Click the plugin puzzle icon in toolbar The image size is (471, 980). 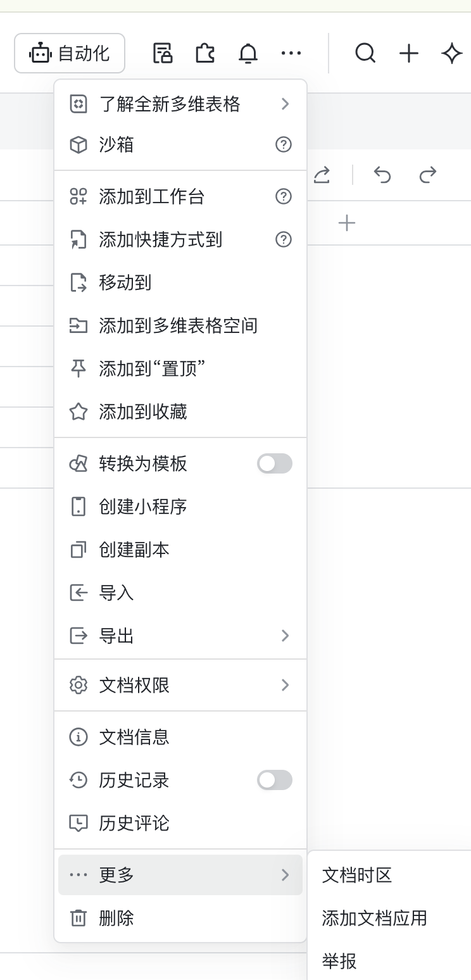click(x=205, y=53)
